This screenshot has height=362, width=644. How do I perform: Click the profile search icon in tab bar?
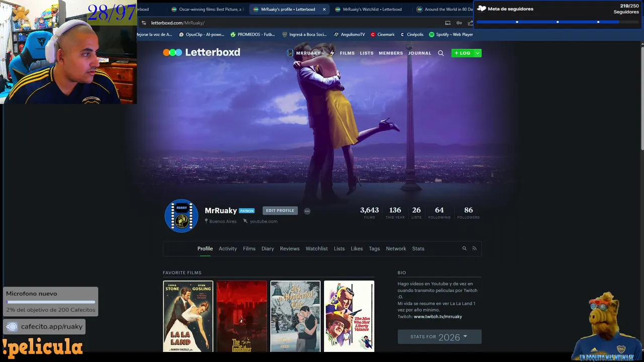pyautogui.click(x=464, y=248)
